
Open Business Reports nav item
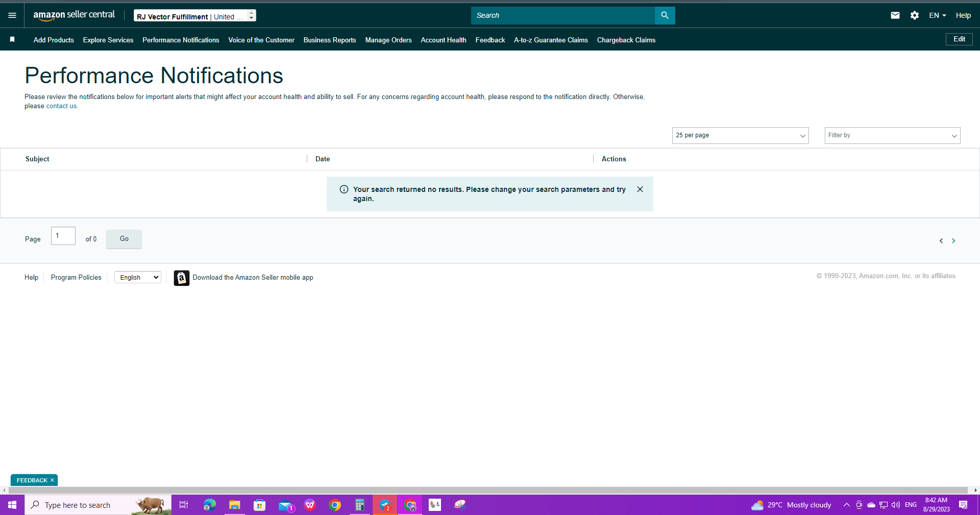(330, 40)
